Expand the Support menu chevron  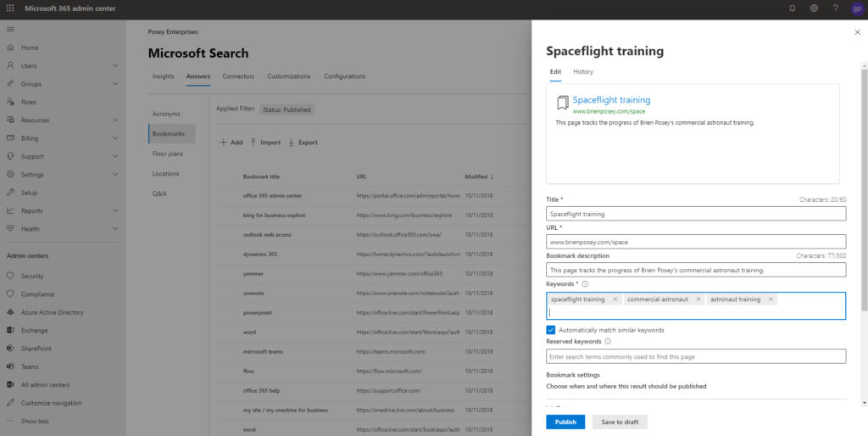coord(115,156)
